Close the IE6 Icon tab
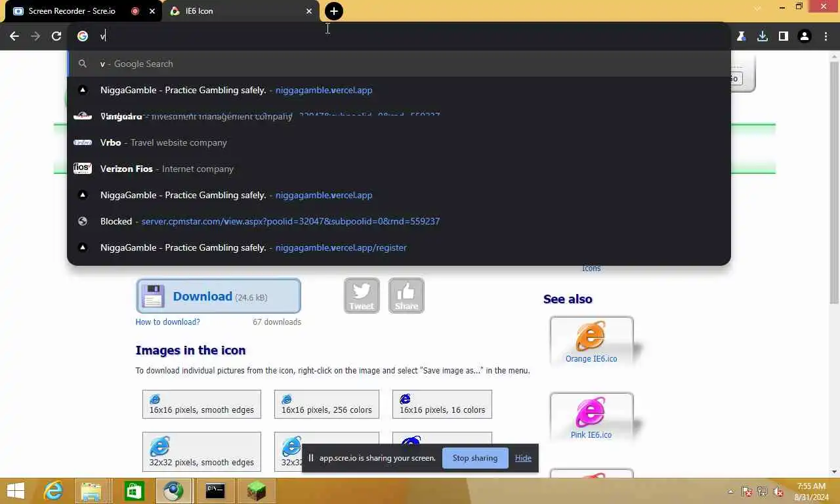The width and height of the screenshot is (840, 504). (309, 11)
